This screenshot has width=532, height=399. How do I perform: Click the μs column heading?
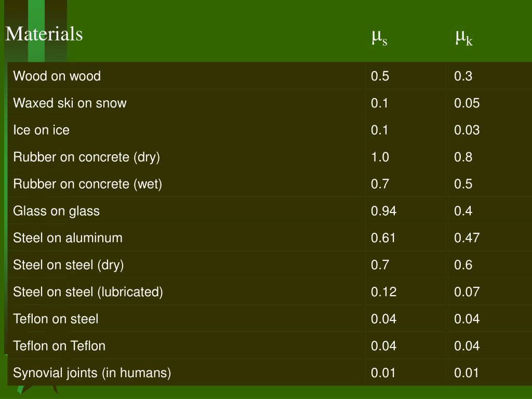379,37
